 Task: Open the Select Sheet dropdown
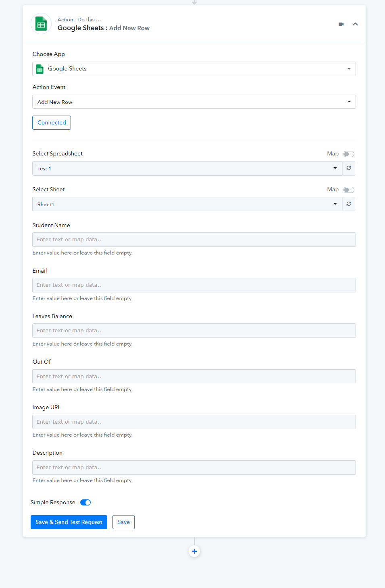pyautogui.click(x=187, y=204)
